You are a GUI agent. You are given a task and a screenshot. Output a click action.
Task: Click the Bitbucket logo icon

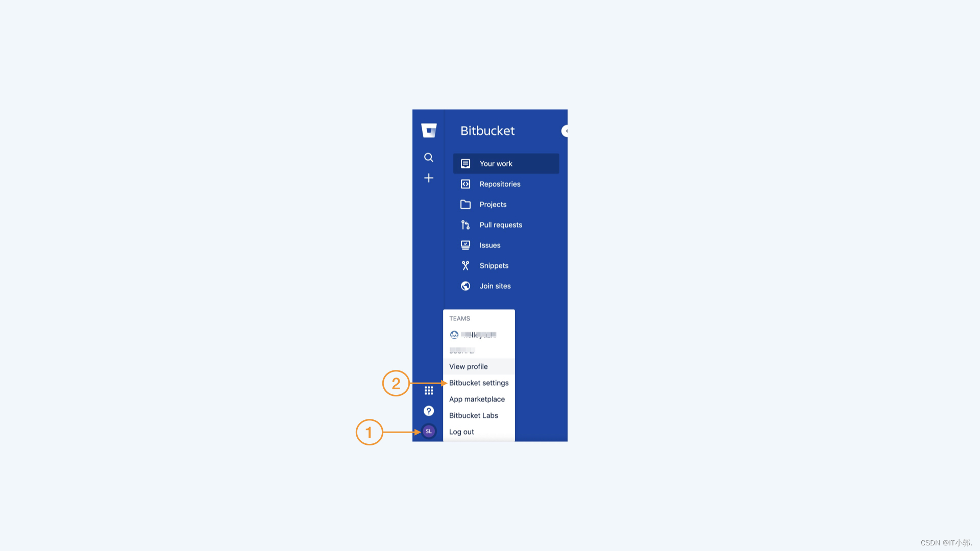point(428,130)
